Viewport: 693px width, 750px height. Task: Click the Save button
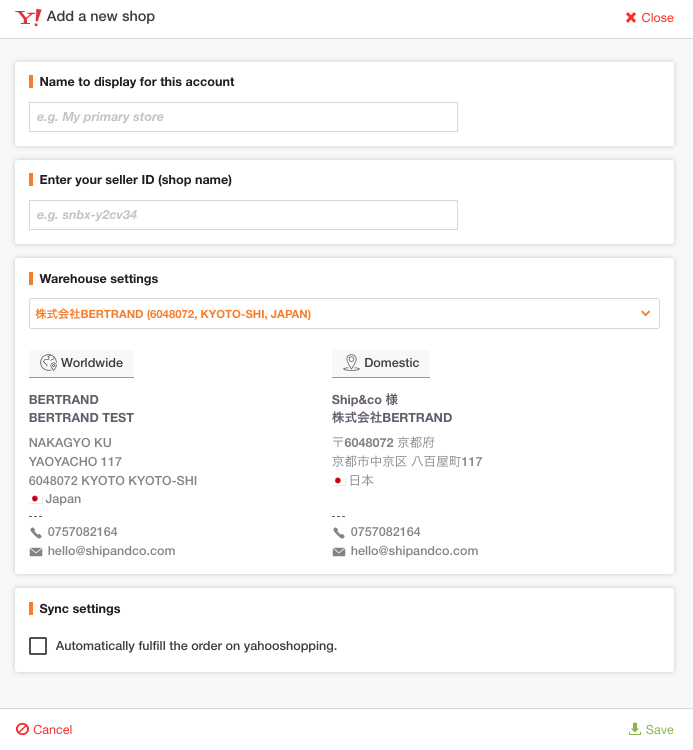(x=651, y=729)
